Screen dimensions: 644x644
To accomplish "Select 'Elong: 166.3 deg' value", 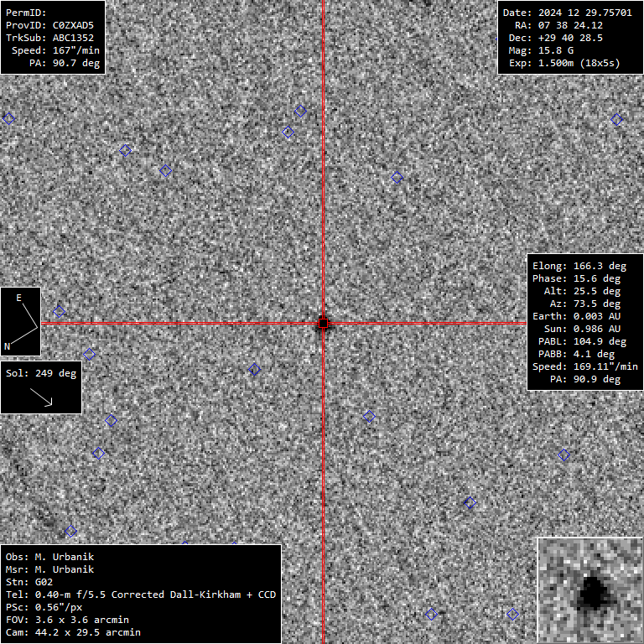I will [579, 266].
